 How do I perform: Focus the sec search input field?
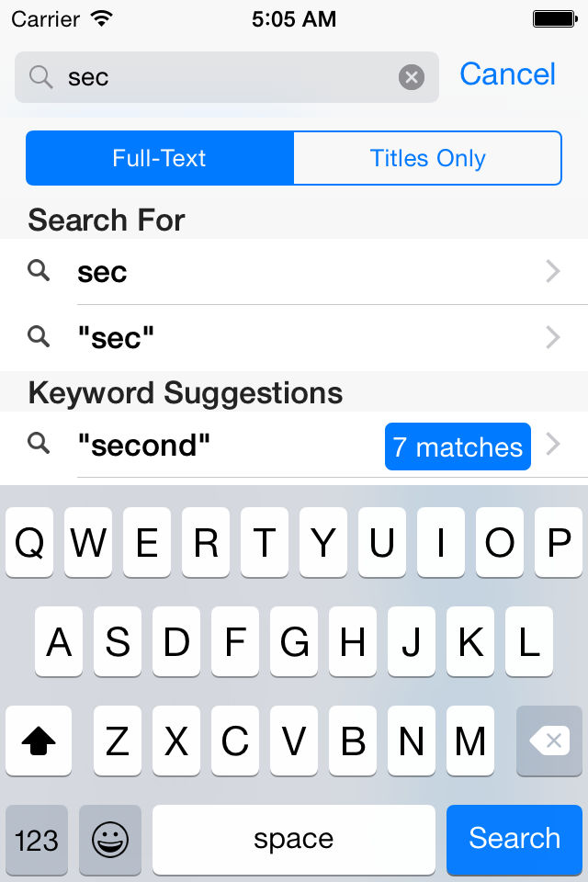227,77
